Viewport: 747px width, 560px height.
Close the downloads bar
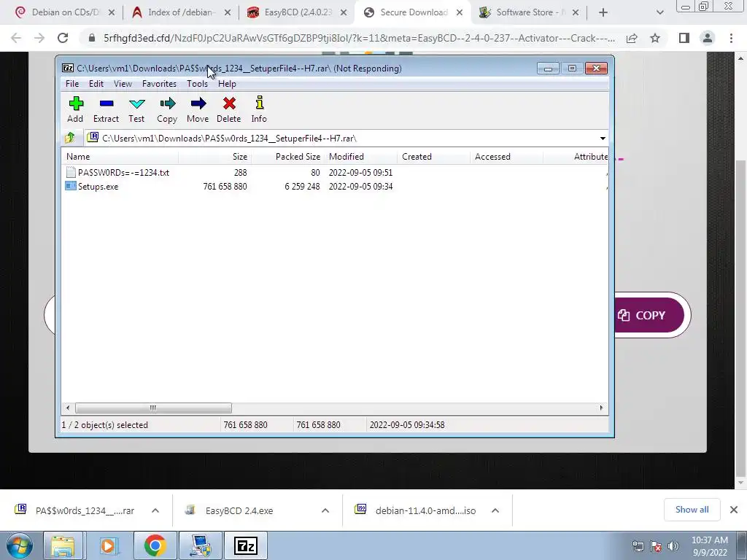(x=734, y=510)
